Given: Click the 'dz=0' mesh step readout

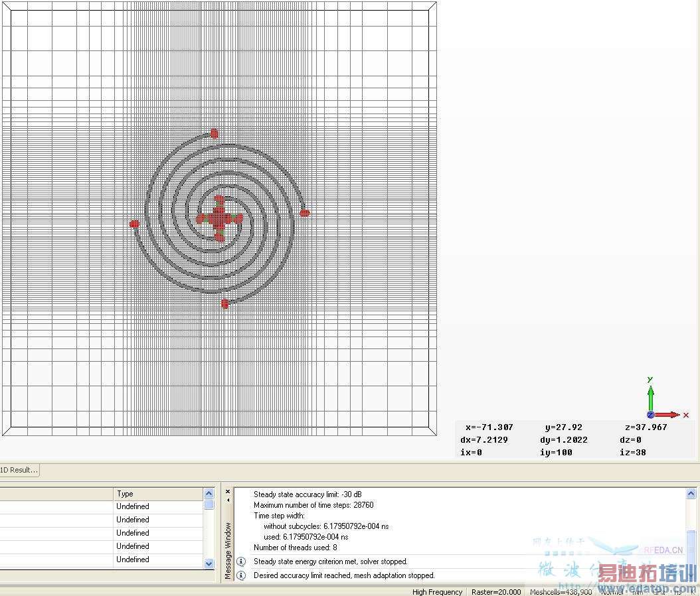Looking at the screenshot, I should pos(630,439).
